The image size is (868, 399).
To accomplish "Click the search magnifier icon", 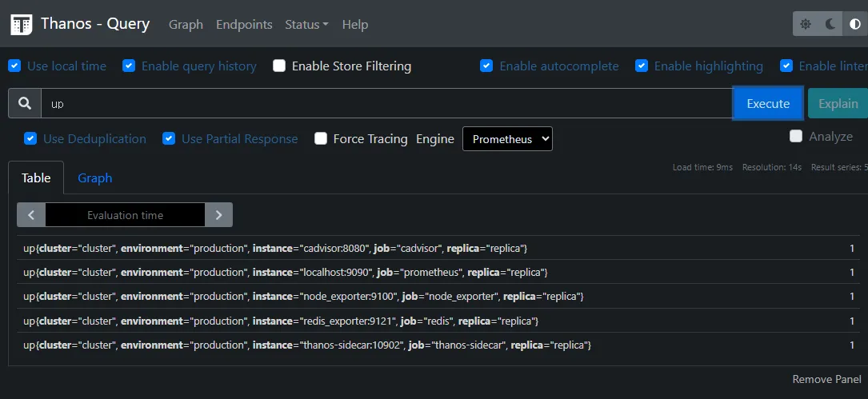I will coord(25,103).
